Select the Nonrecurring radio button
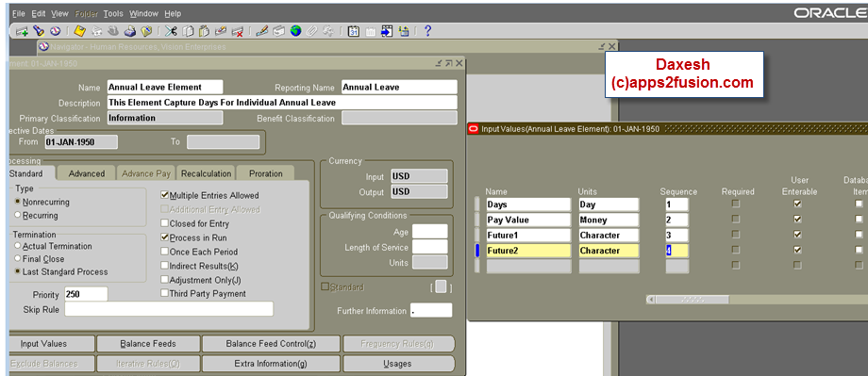Viewport: 868px width, 376px height. pos(18,202)
